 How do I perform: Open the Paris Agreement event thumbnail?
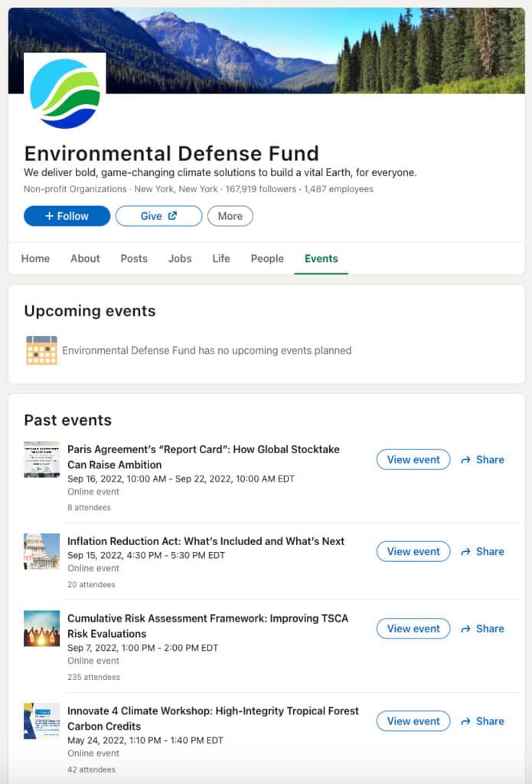pos(41,459)
